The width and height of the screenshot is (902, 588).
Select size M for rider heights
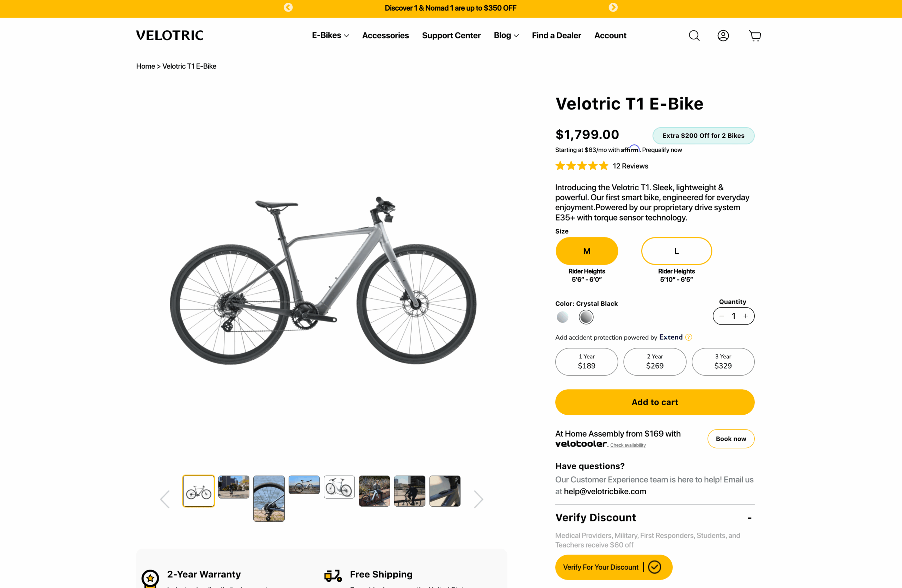[x=586, y=251]
